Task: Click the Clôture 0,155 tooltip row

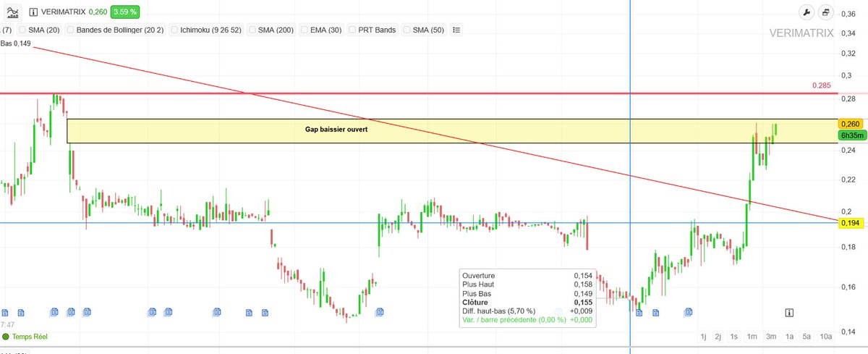Action: (527, 302)
